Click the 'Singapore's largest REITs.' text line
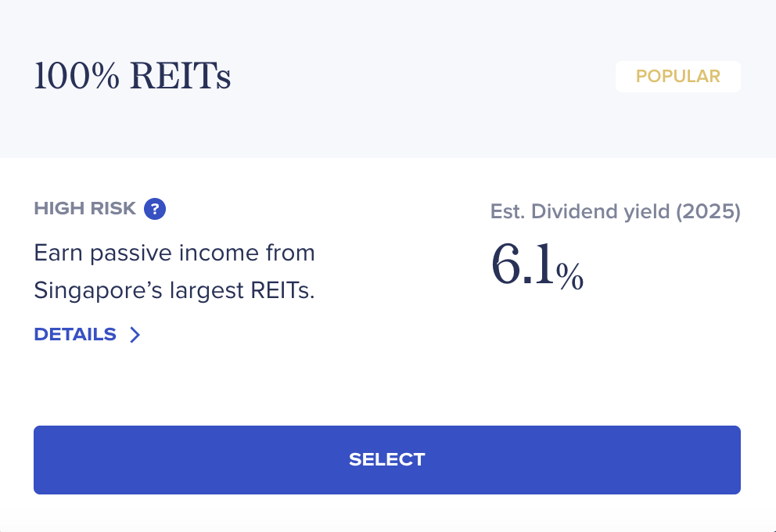776x532 pixels. coord(174,290)
